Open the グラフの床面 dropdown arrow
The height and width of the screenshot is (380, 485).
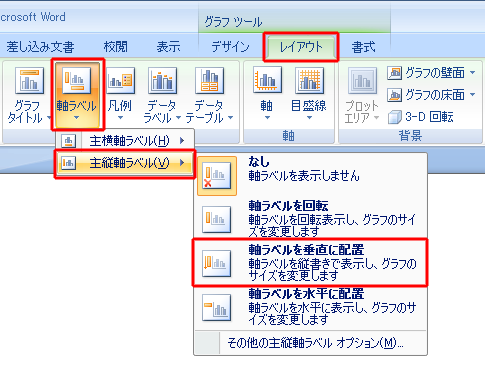pyautogui.click(x=473, y=95)
